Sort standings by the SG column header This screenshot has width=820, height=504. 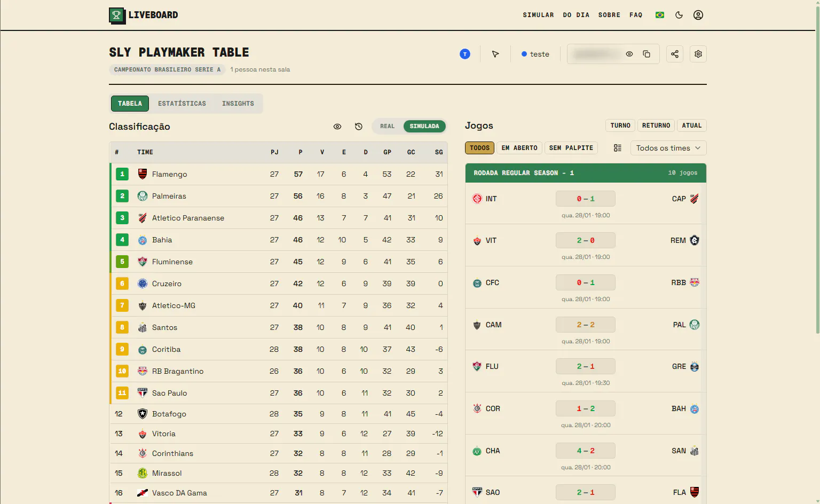(x=439, y=152)
